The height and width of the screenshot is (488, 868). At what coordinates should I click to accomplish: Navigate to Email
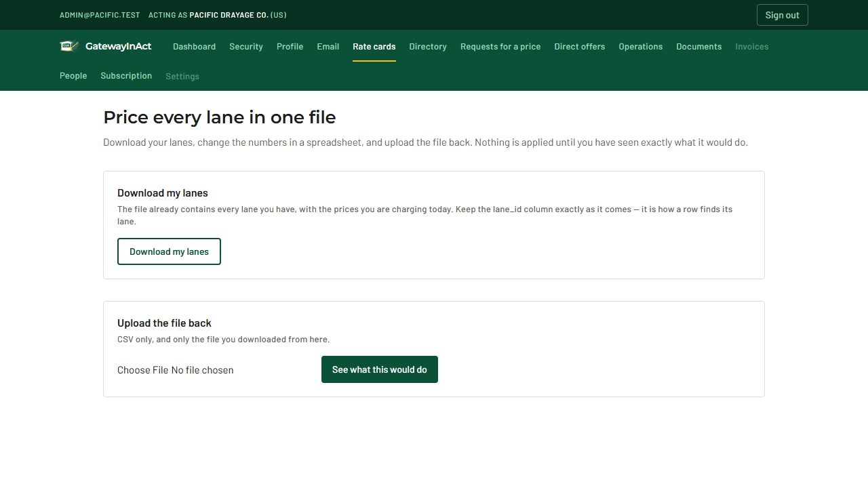click(328, 47)
